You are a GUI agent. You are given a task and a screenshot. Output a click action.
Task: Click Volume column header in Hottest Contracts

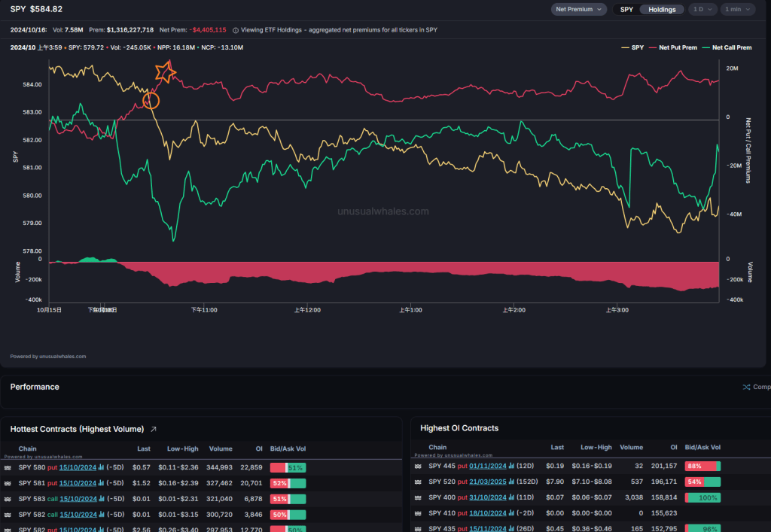tap(221, 448)
